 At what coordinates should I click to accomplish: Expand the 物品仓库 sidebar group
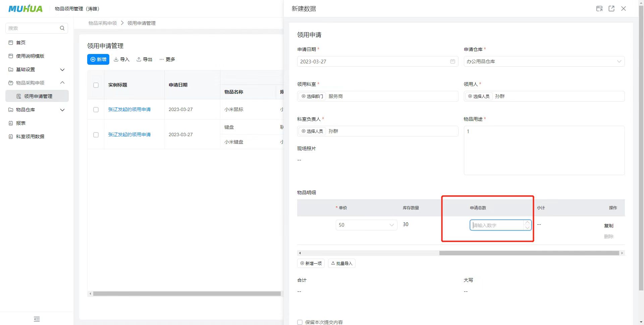click(37, 110)
